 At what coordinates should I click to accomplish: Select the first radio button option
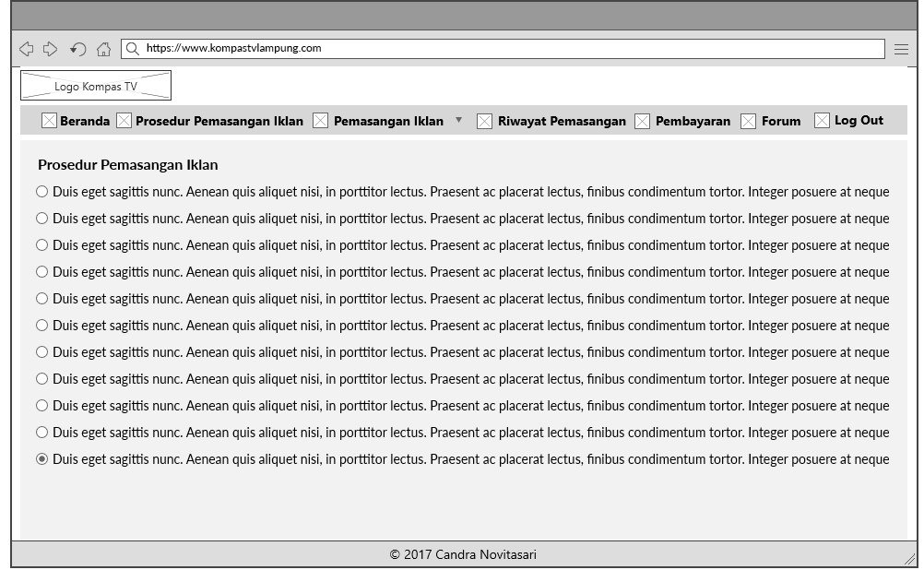(x=41, y=192)
